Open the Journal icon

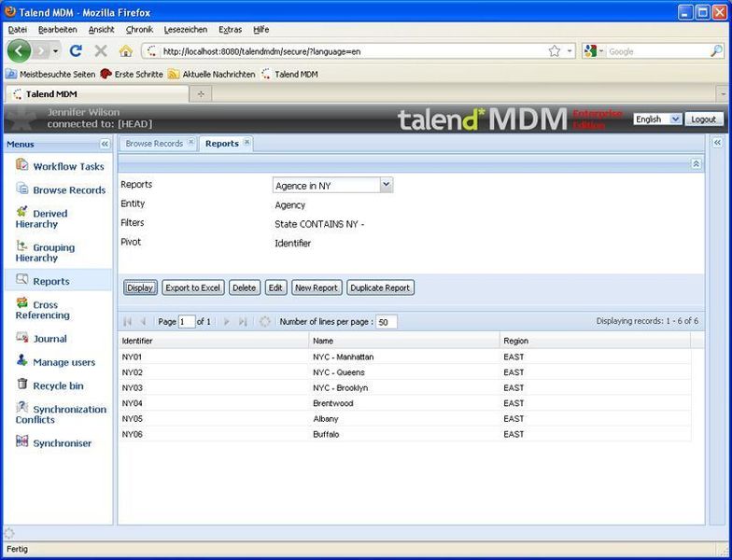(22, 337)
